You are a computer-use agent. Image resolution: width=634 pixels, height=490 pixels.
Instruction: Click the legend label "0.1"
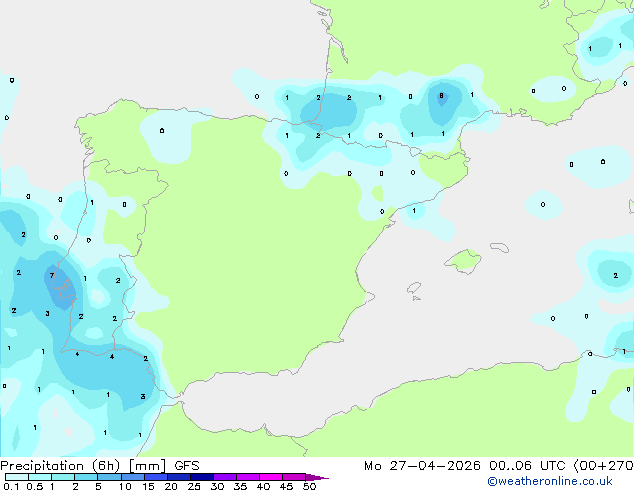pyautogui.click(x=11, y=486)
